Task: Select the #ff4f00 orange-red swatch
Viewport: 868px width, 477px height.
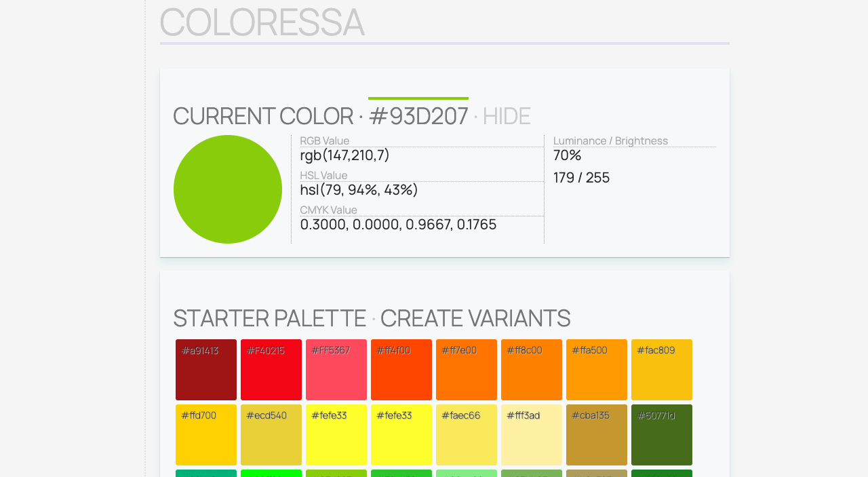Action: 401,370
